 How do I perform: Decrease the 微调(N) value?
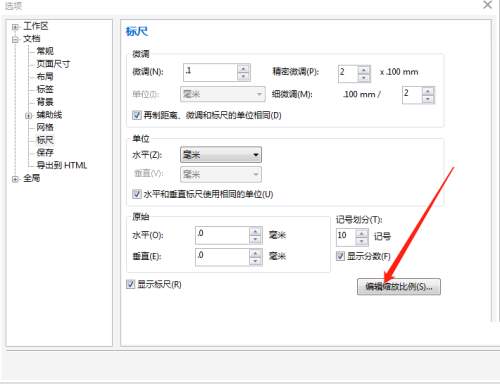click(x=243, y=77)
